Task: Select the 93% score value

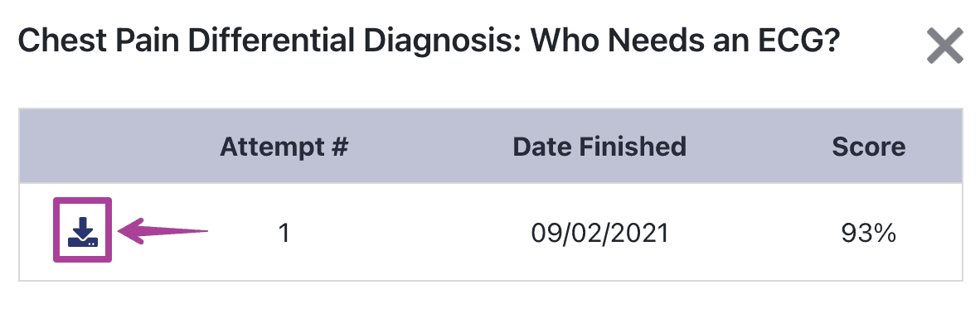Action: 869,234
